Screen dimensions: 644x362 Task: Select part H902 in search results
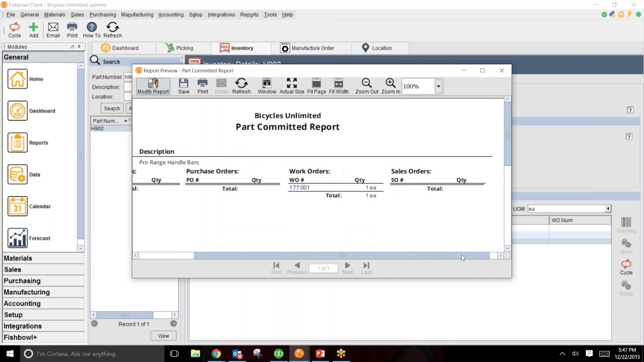point(111,129)
